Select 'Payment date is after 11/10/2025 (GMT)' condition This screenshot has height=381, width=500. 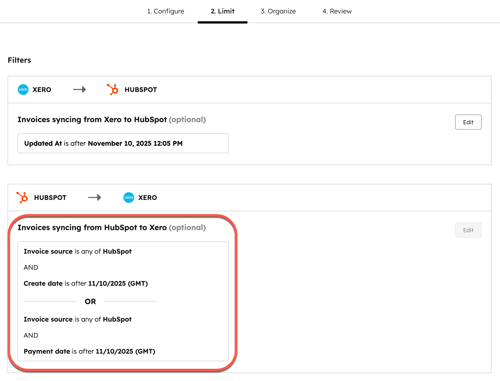point(89,351)
